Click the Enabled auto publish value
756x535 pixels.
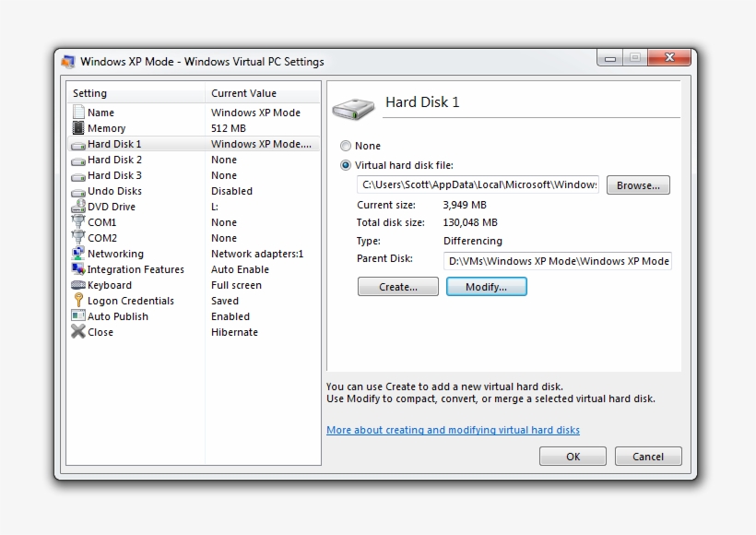click(x=230, y=316)
